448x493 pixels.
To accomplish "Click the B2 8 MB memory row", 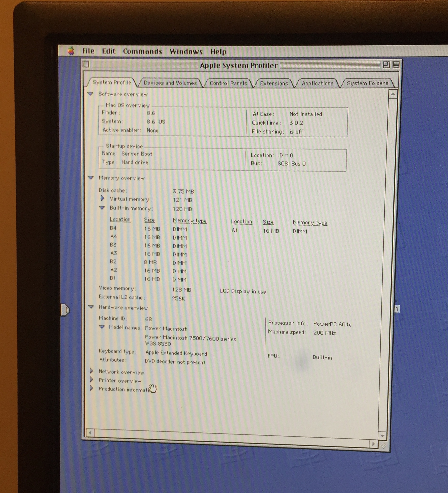I will pos(148,262).
